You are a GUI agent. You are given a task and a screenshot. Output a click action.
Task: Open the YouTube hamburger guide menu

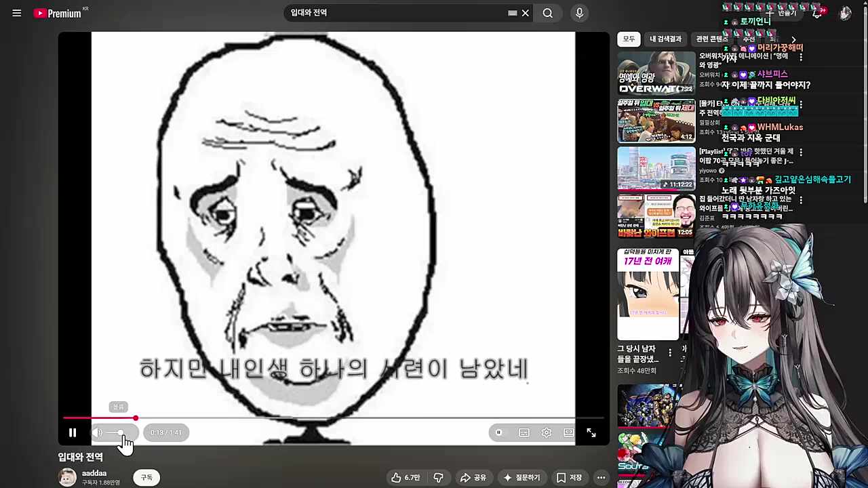pos(17,13)
